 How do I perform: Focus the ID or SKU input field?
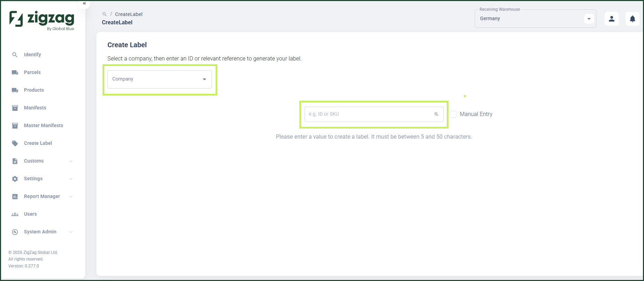(x=374, y=114)
